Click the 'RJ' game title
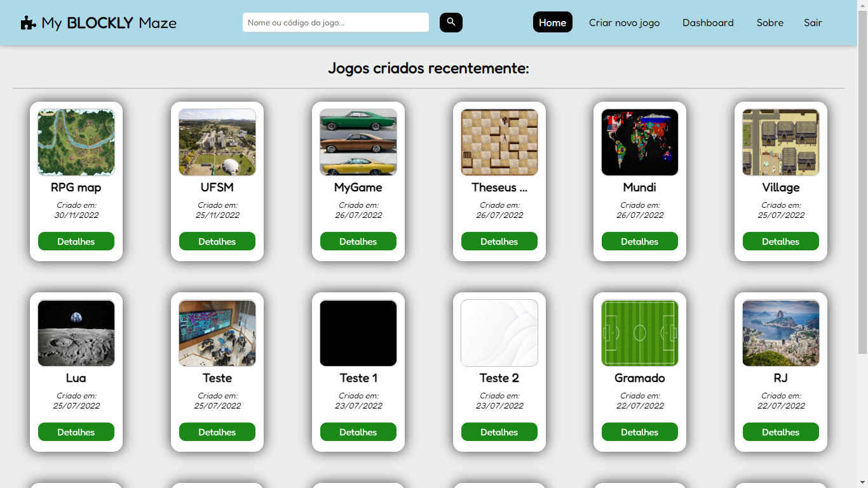This screenshot has height=488, width=868. tap(781, 378)
